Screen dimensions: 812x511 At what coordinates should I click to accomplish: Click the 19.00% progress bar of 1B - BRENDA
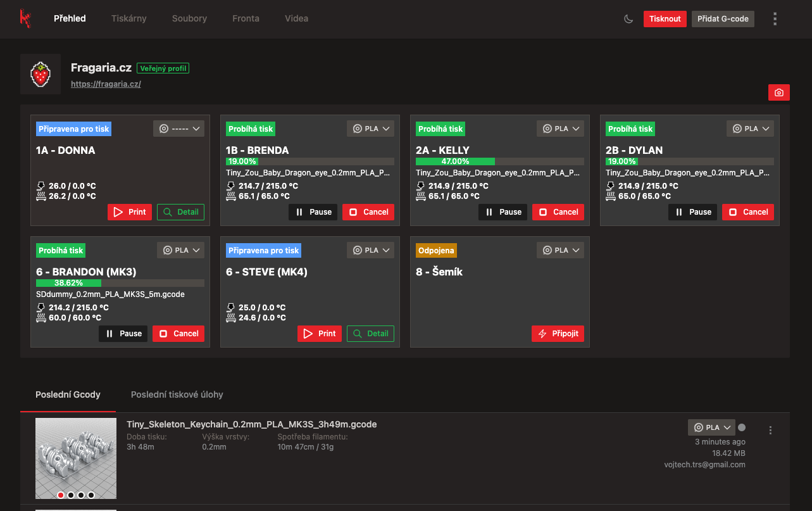click(x=310, y=161)
